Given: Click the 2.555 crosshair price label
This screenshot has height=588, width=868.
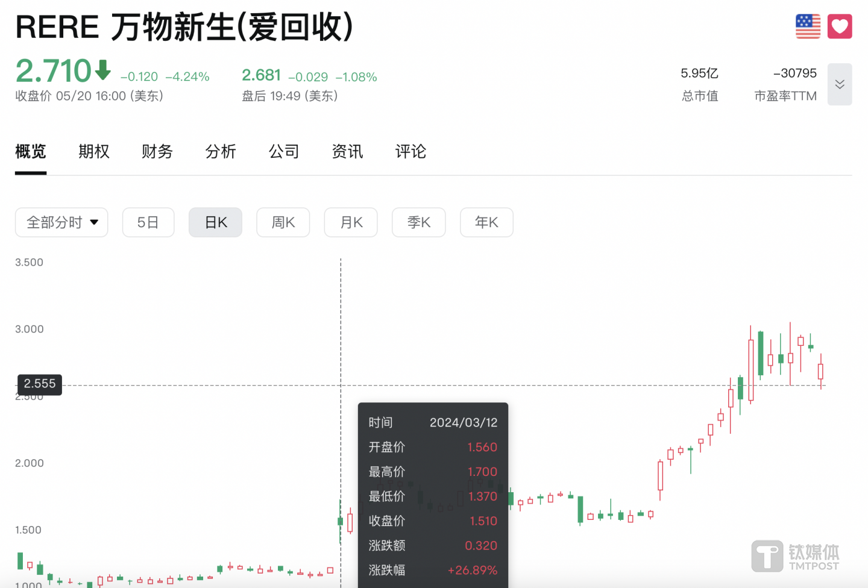Looking at the screenshot, I should 40,384.
